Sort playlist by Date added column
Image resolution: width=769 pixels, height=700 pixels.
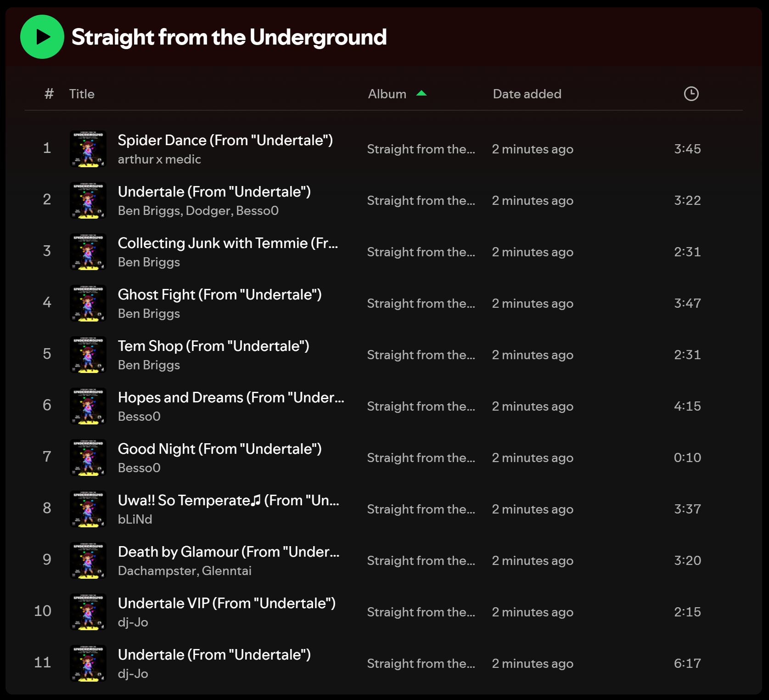[527, 94]
